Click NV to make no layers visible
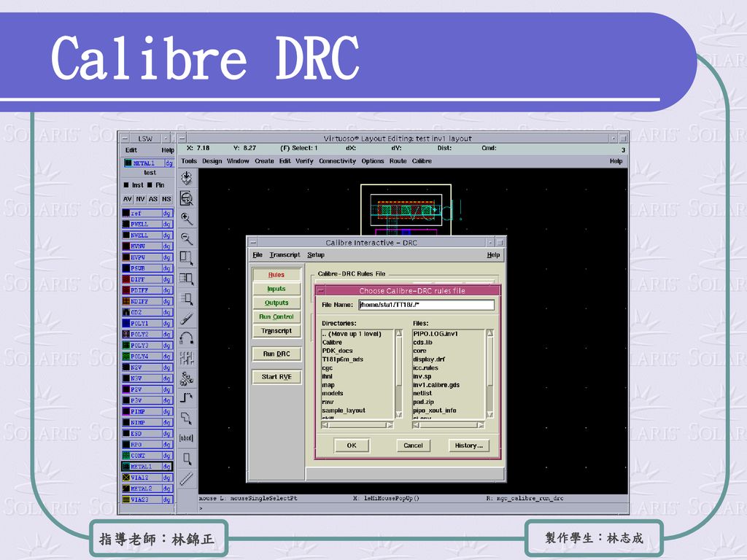This screenshot has height=560, width=747. tap(140, 199)
